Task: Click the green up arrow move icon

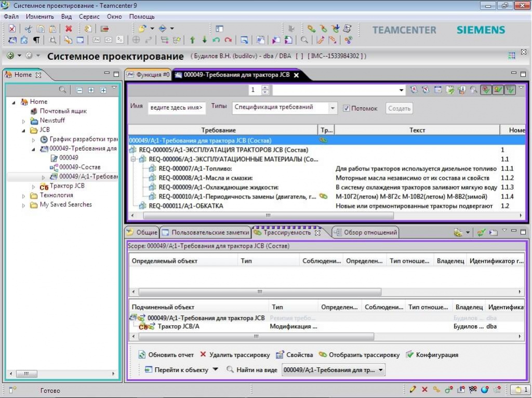Action: pyautogui.click(x=192, y=40)
